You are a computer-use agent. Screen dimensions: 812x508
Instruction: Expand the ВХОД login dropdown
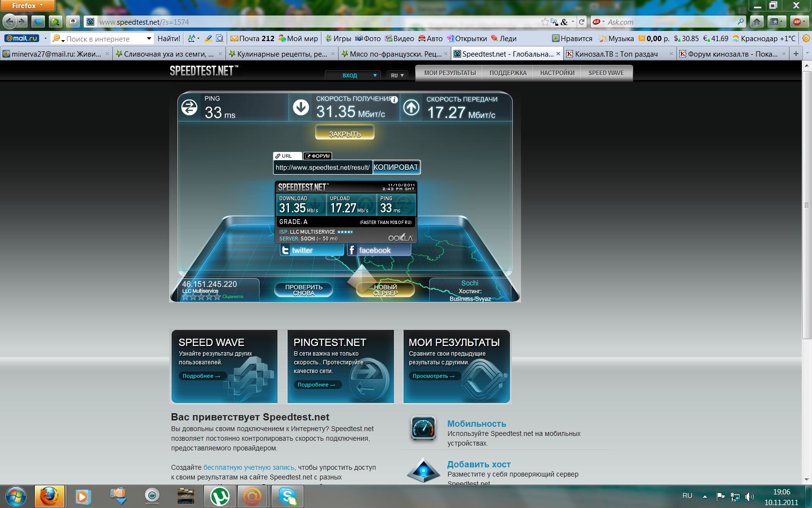[353, 75]
